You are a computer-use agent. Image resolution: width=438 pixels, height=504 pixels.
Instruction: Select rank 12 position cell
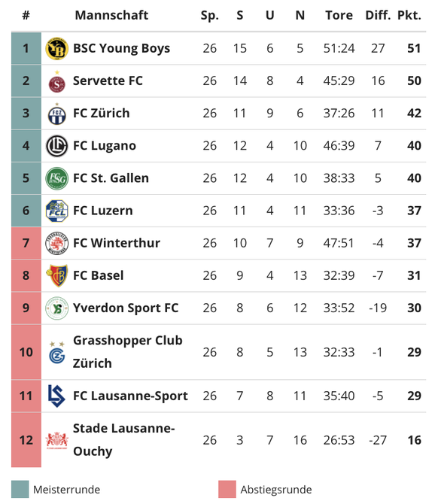click(26, 440)
